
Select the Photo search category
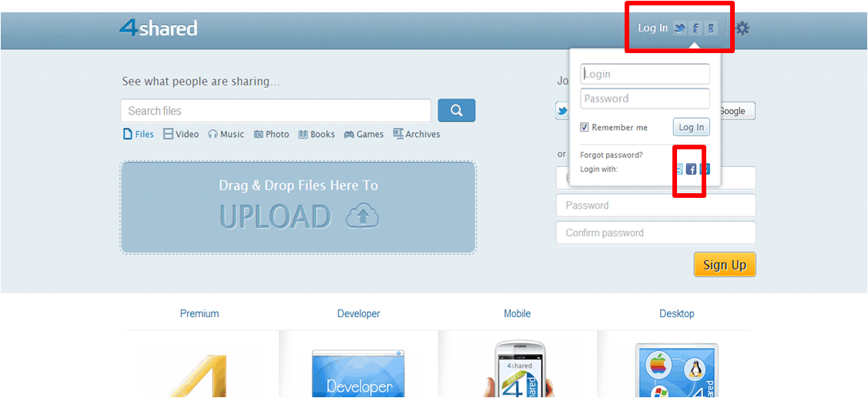pos(271,134)
